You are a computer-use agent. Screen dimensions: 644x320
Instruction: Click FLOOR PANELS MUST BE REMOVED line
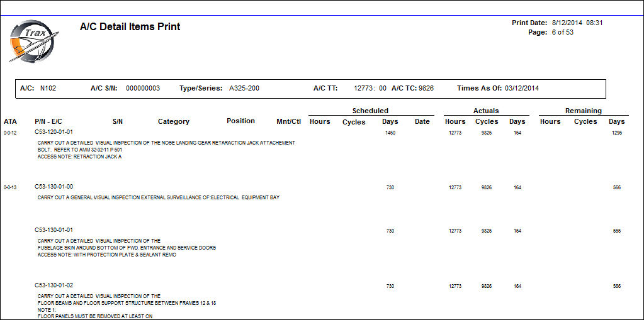(95, 316)
